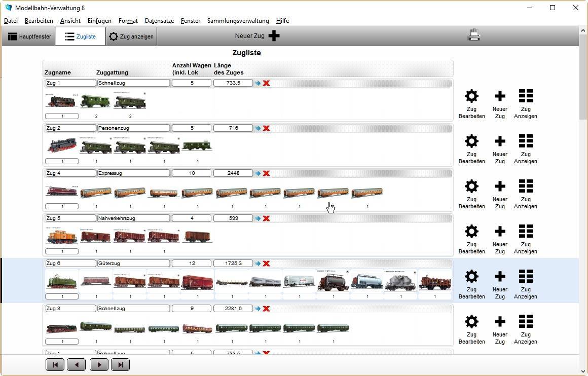
Task: Open Zug anzeigen tab
Action: 131,36
